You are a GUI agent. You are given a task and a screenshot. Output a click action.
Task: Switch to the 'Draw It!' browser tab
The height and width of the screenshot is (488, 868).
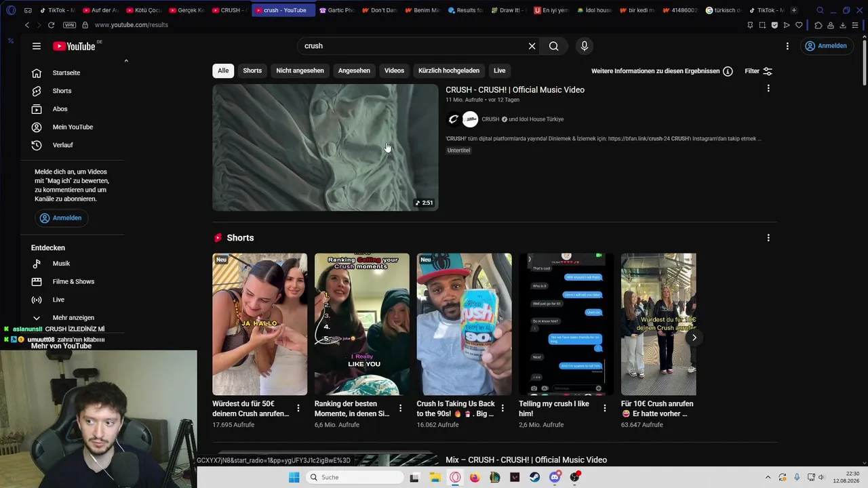[x=509, y=10]
